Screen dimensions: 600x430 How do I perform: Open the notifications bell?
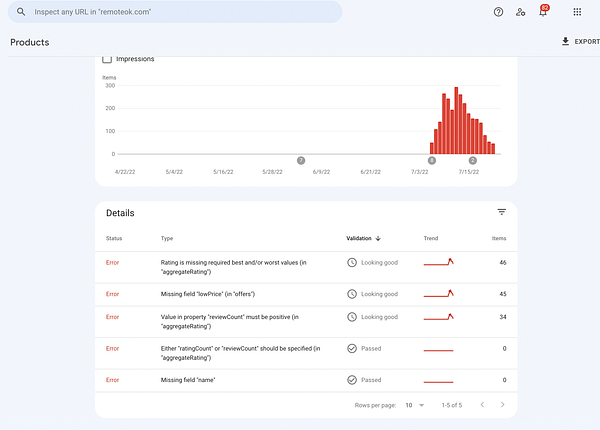tap(543, 12)
